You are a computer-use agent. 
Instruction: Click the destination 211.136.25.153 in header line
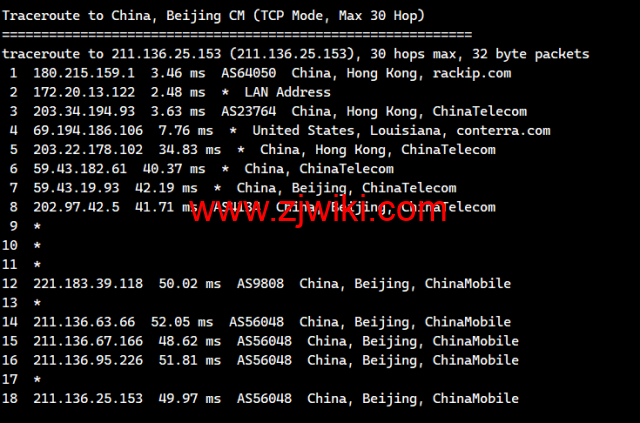pos(166,54)
